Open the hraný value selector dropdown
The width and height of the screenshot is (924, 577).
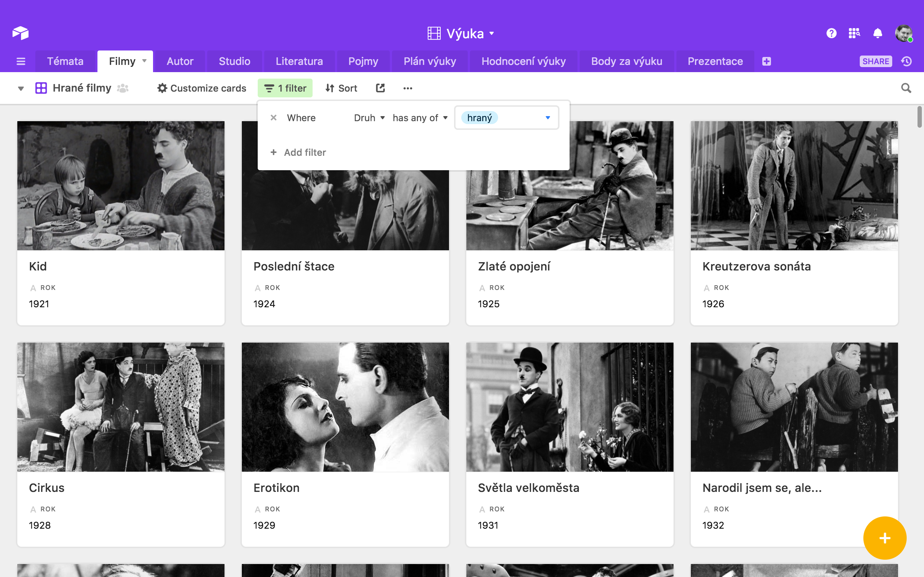click(548, 118)
